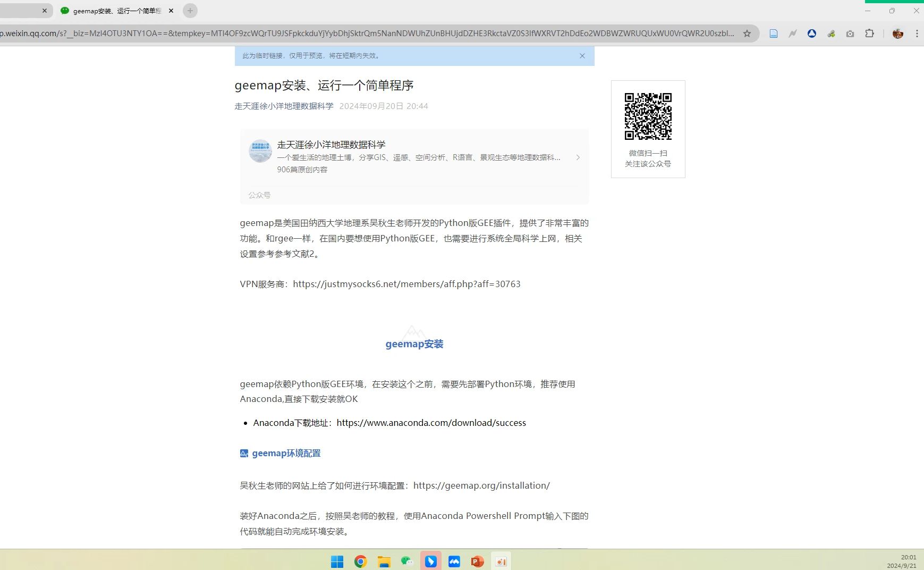
Task: Open the Chrome profile avatar
Action: tap(898, 33)
